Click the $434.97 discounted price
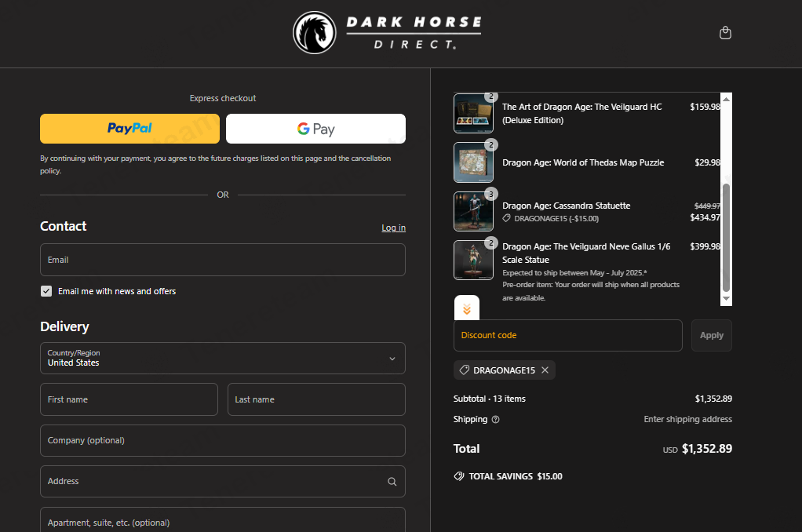This screenshot has height=532, width=802. pos(705,217)
